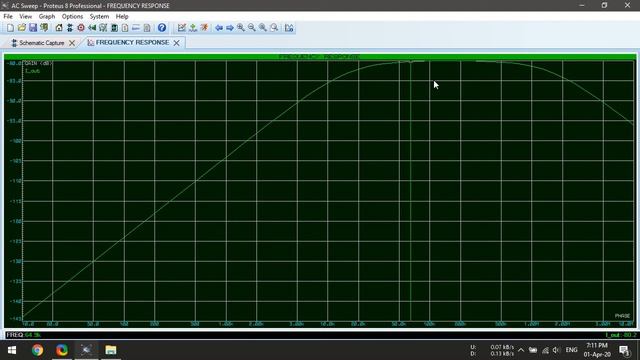Go to the Home page icon
Screen dimensions: 640x360
(59, 28)
